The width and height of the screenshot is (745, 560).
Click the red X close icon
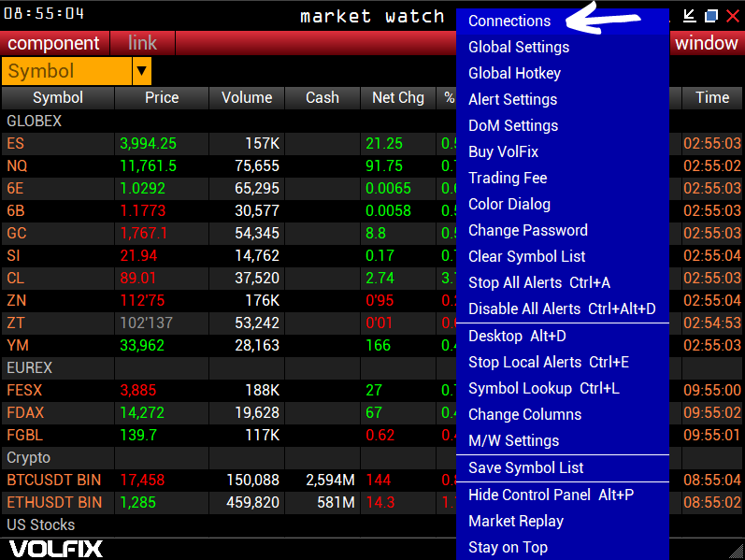click(731, 16)
